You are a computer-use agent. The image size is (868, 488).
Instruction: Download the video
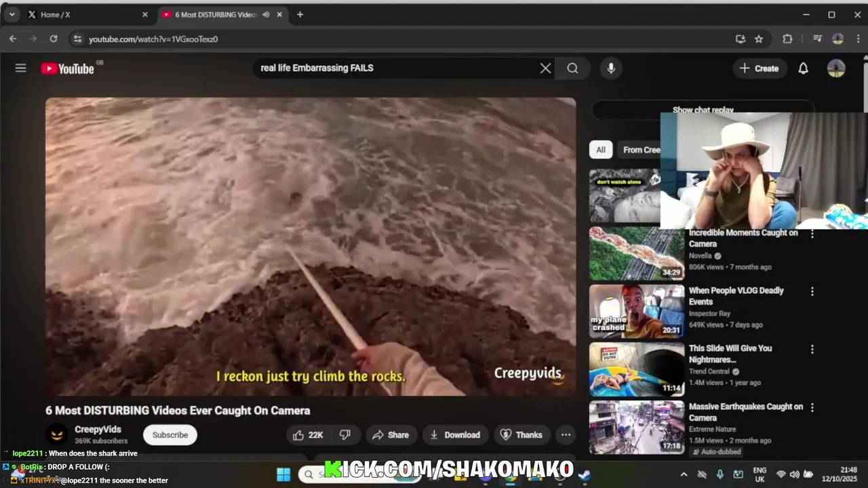pyautogui.click(x=454, y=435)
